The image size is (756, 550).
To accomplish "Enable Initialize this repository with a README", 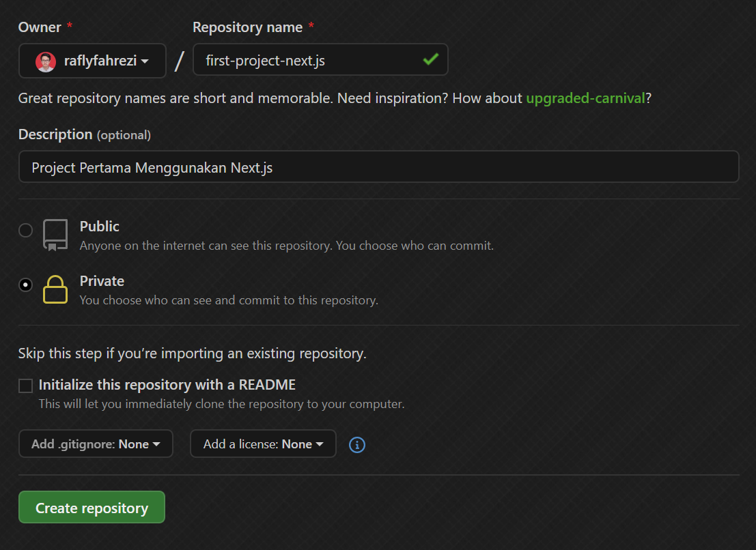I will pyautogui.click(x=25, y=386).
